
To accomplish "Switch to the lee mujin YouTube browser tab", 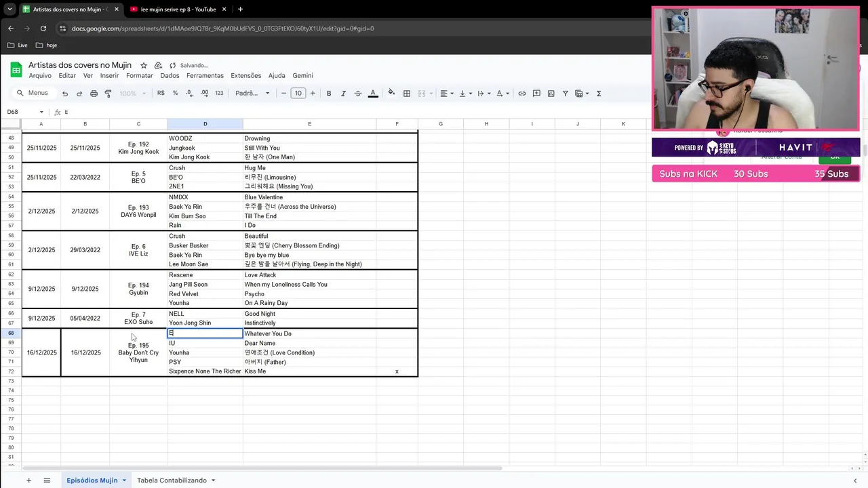I will coord(178,9).
